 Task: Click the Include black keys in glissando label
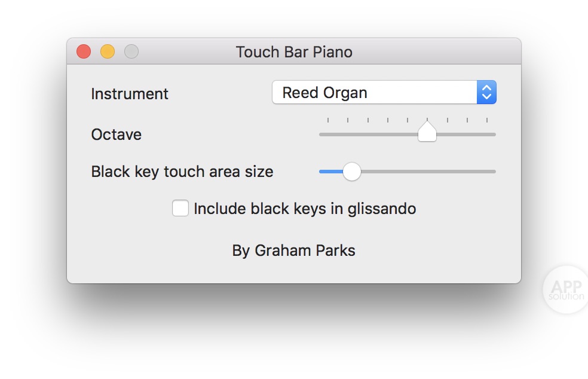tap(305, 209)
